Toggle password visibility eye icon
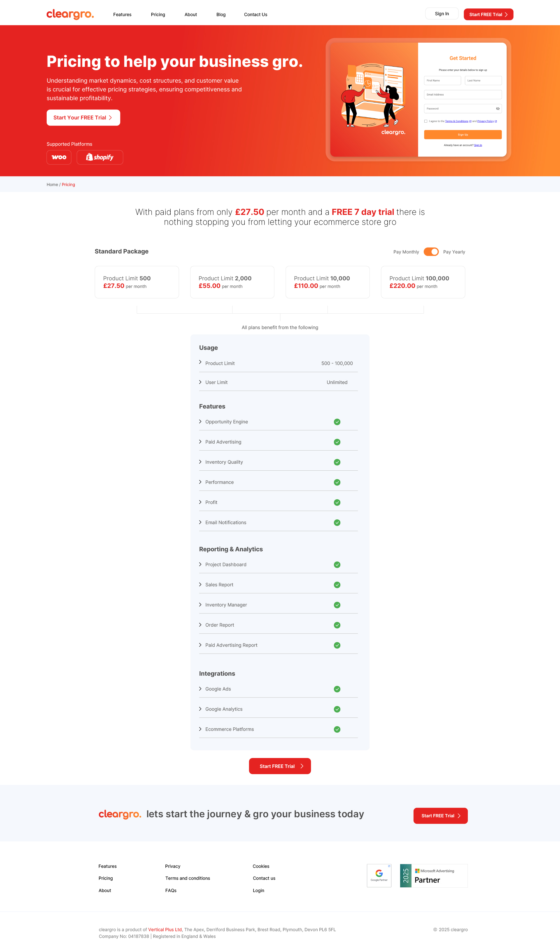Screen dimensions: 560x951 coord(498,109)
